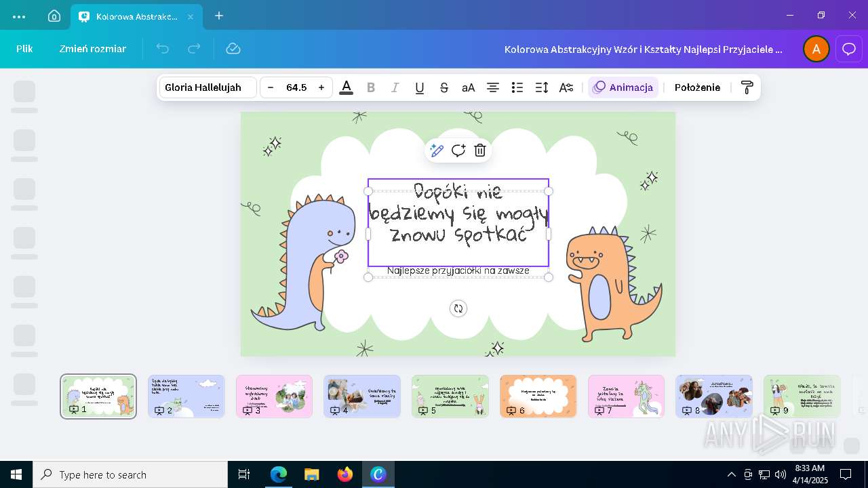Open volume control in tray
Viewport: 868px width, 488px height.
click(x=780, y=474)
